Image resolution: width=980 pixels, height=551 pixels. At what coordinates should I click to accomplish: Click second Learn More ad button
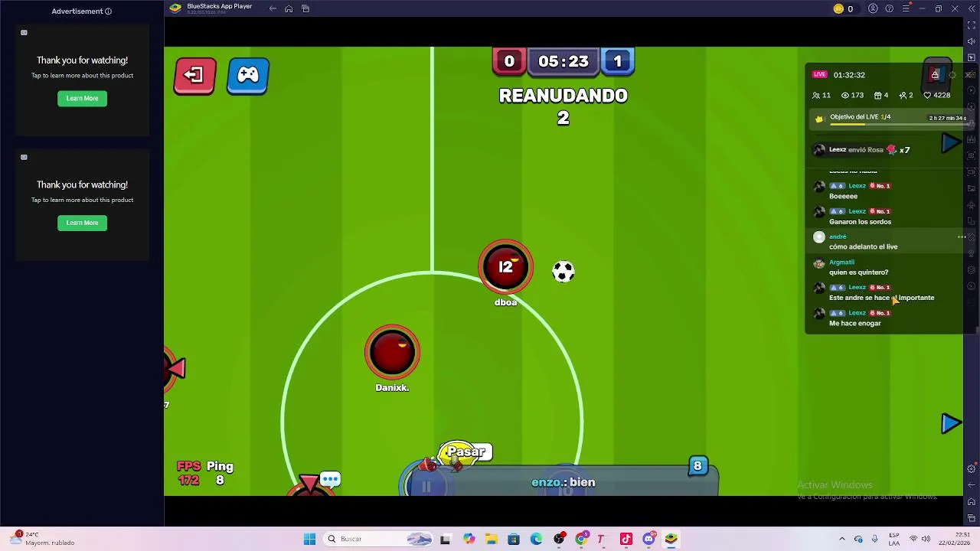82,223
